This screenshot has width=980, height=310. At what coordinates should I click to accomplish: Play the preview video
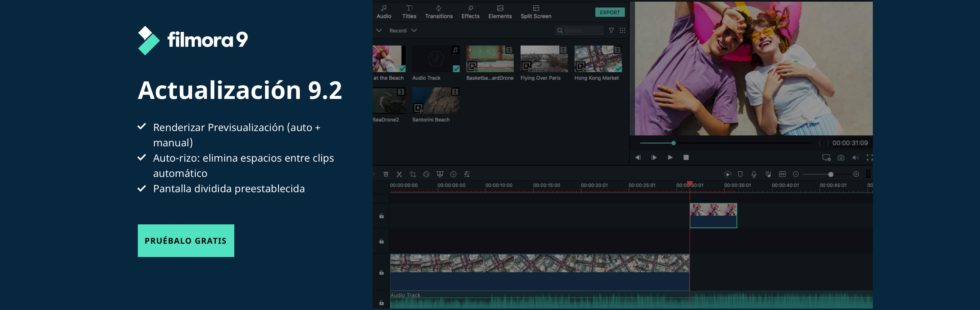coord(670,157)
